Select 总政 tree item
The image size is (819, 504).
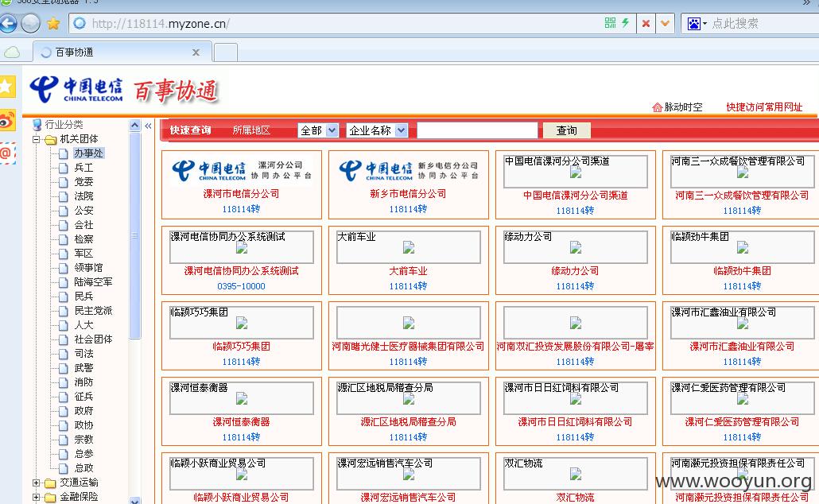coord(83,468)
